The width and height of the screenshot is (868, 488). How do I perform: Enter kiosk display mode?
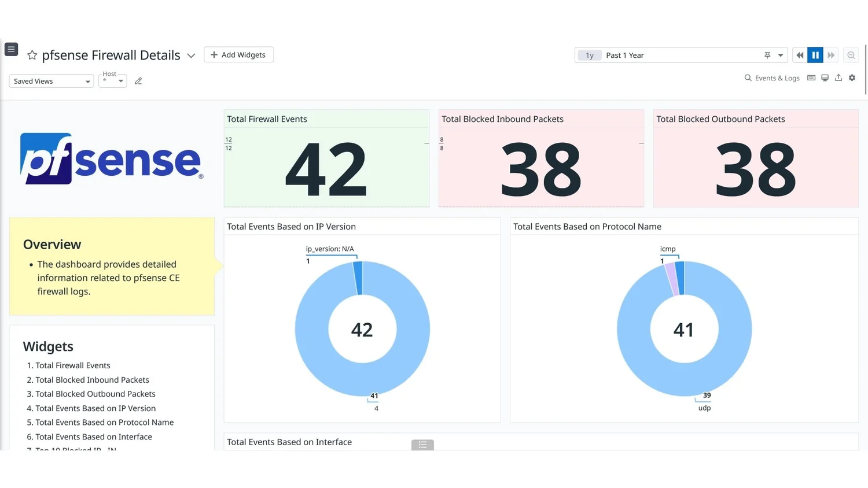tap(825, 77)
